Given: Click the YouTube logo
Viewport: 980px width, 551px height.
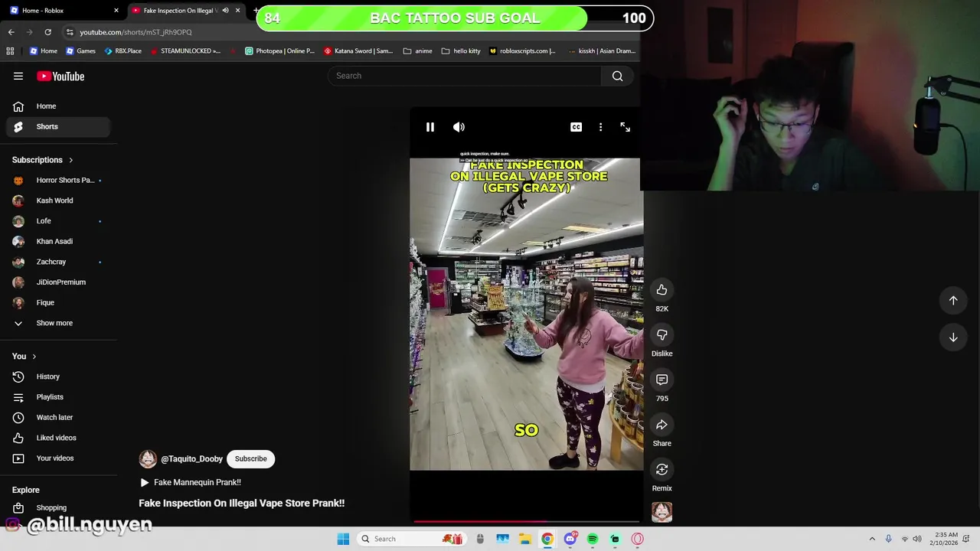Looking at the screenshot, I should click(x=60, y=76).
